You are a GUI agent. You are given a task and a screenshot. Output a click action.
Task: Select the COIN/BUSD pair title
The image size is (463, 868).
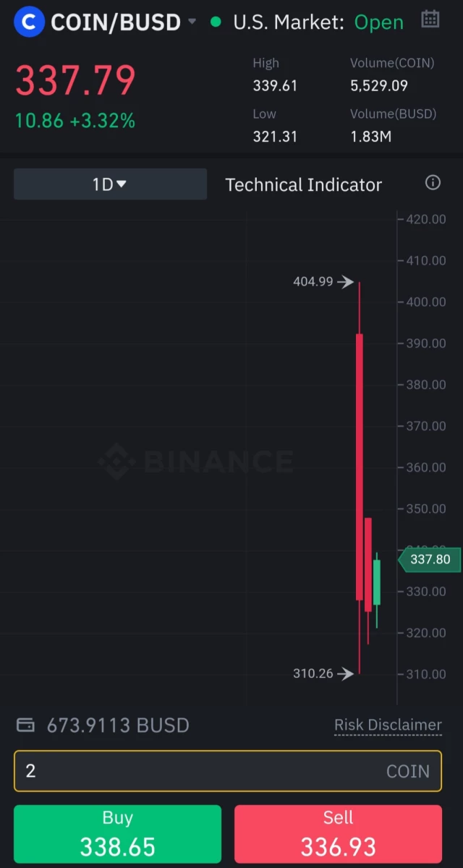tap(116, 22)
